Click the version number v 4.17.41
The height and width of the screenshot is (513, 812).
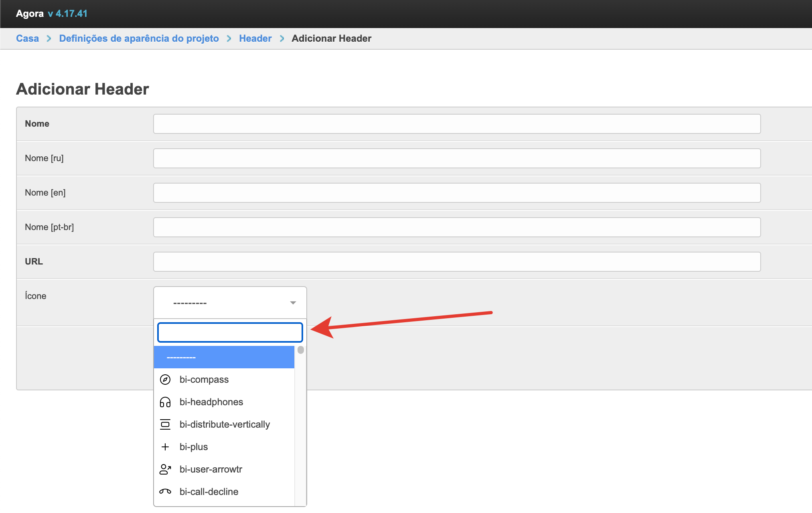point(67,14)
